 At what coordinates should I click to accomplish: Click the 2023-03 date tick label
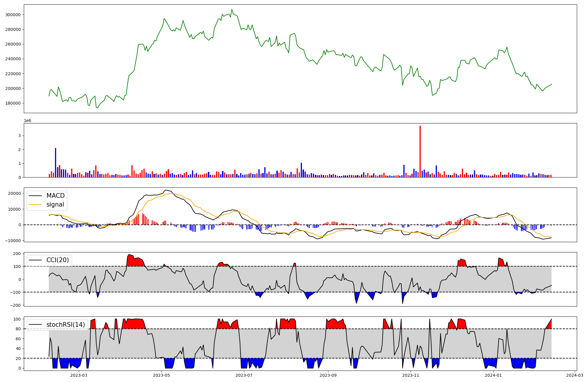(79, 375)
